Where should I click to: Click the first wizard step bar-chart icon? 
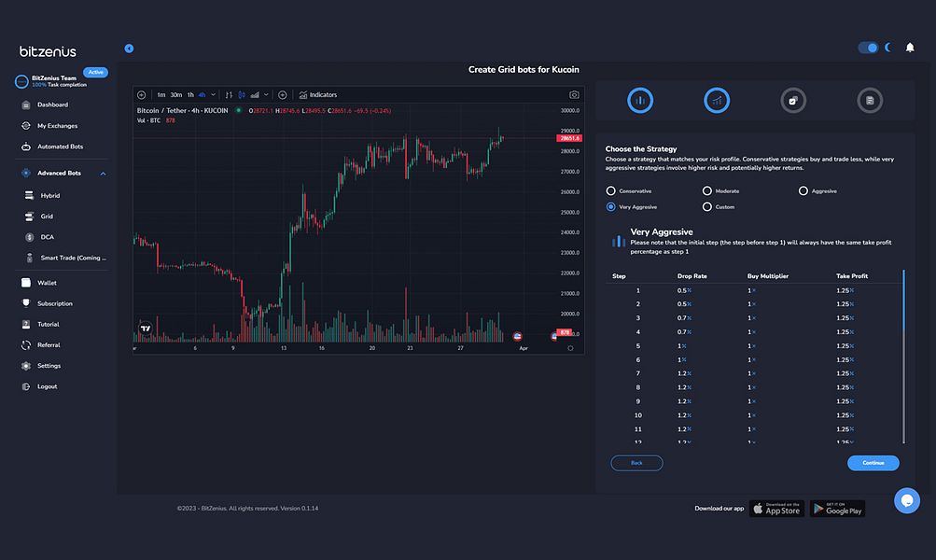[x=640, y=100]
